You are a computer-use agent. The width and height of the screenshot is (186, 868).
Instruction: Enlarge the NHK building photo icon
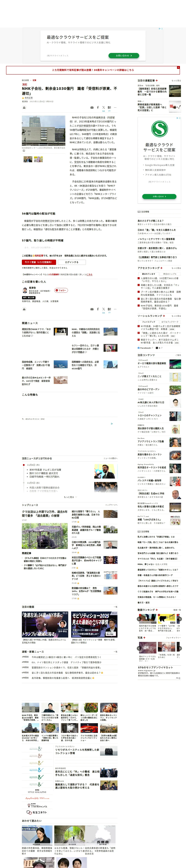24,151
